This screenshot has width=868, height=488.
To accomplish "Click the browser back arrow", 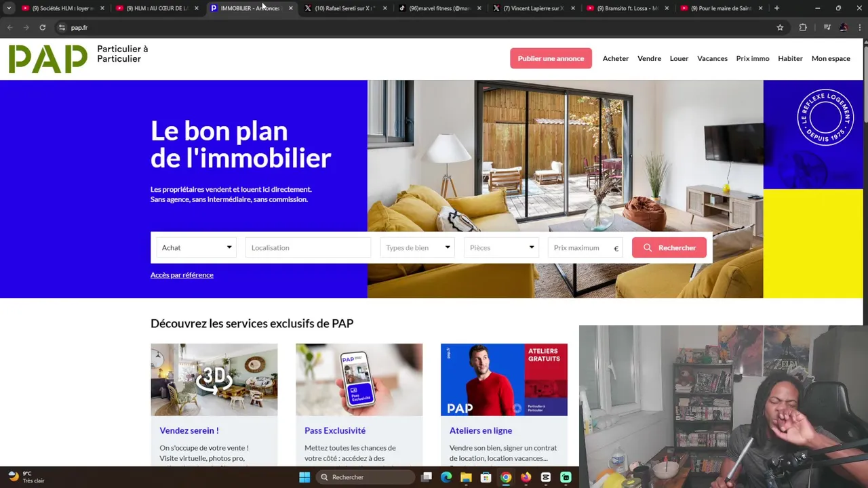I will [9, 27].
